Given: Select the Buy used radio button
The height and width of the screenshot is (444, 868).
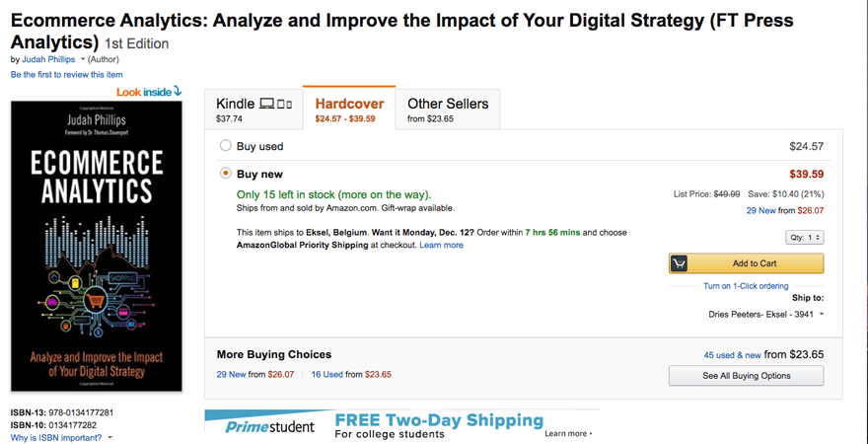Looking at the screenshot, I should click(x=226, y=146).
